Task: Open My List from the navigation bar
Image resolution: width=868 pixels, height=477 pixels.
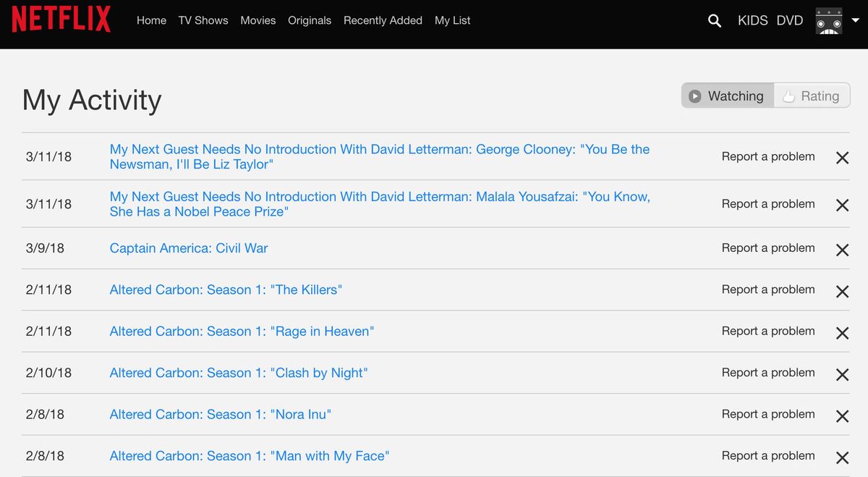Action: tap(452, 20)
